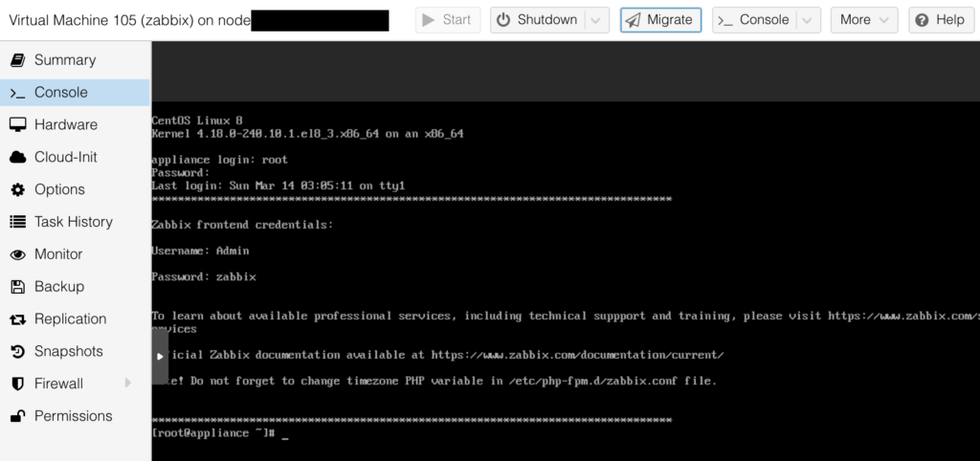This screenshot has height=461, width=980.
Task: Show the noVNC side control panel handle
Action: pos(160,356)
